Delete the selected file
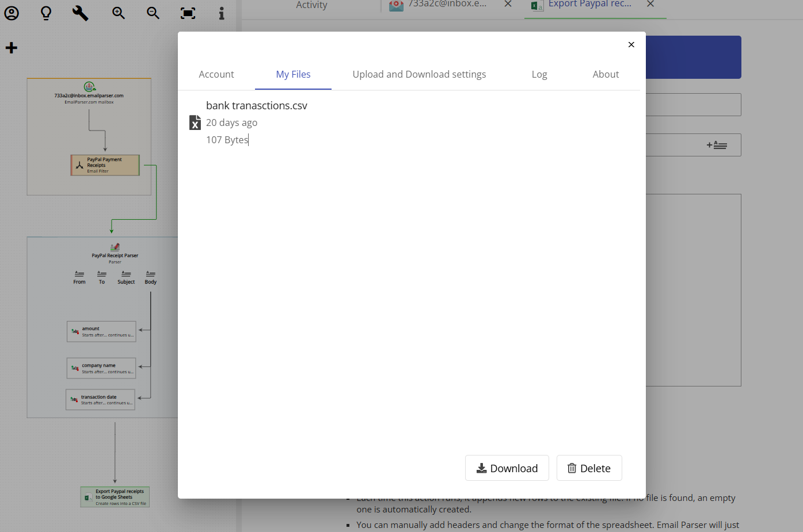Viewport: 803px width, 532px height. 589,468
